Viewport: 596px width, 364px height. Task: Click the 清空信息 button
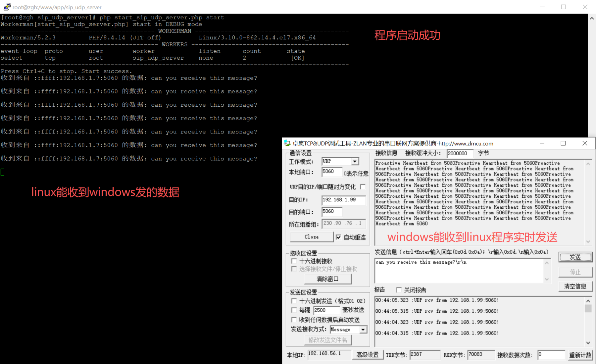[x=575, y=286]
